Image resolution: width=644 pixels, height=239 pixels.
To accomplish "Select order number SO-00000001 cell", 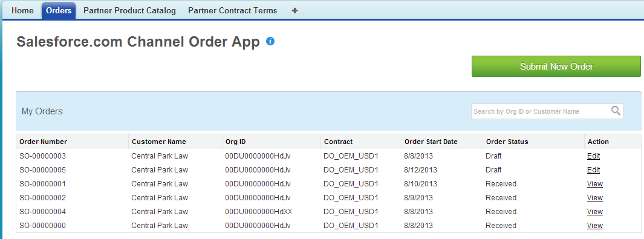I will pyautogui.click(x=42, y=183).
